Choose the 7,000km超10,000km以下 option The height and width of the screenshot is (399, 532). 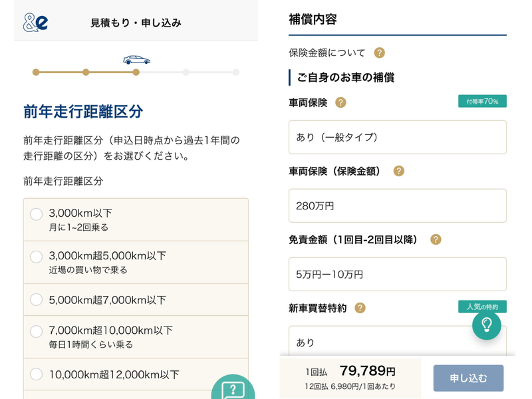(x=37, y=331)
